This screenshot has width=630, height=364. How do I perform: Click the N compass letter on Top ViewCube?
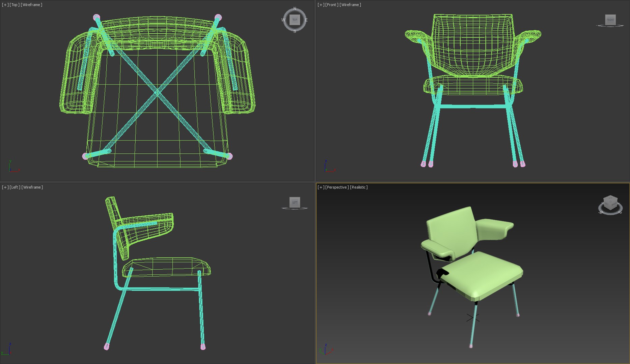pyautogui.click(x=295, y=9)
